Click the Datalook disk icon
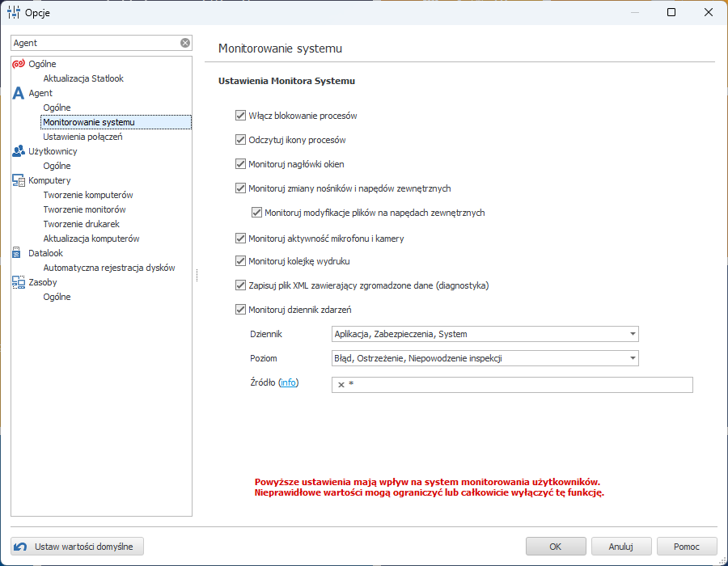The image size is (728, 566). coord(19,253)
